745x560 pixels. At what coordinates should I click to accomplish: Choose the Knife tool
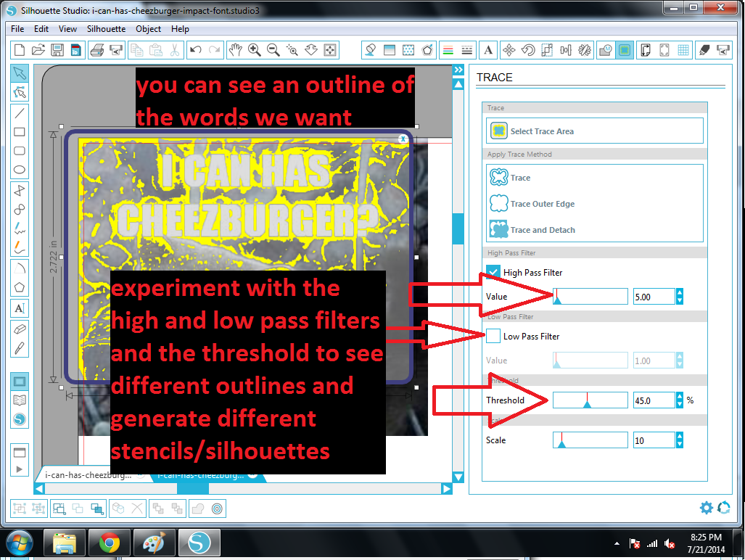pos(20,347)
